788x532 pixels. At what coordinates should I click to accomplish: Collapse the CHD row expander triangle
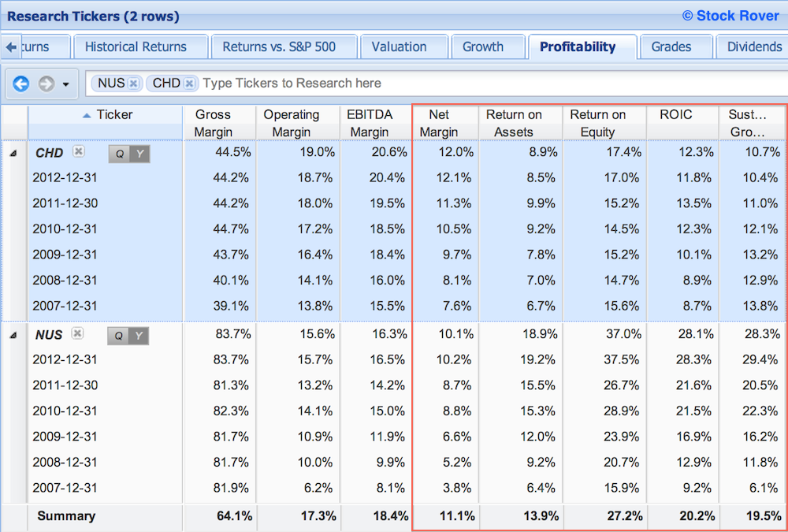click(x=13, y=154)
